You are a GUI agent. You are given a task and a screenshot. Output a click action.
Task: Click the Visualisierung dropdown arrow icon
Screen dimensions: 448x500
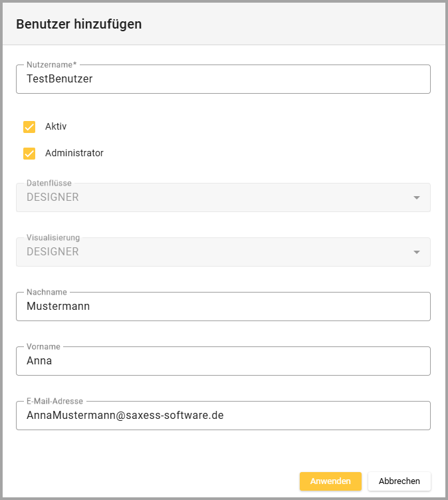[x=417, y=252]
